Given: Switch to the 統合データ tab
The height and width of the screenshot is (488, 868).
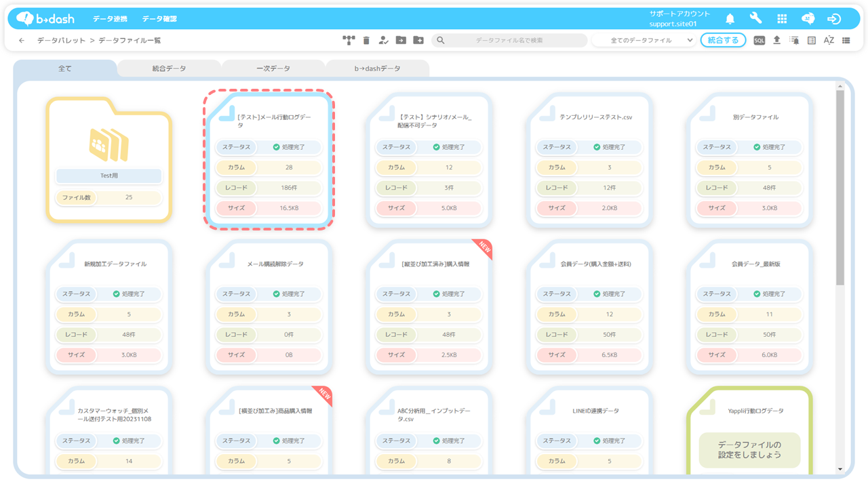Looking at the screenshot, I should (x=169, y=68).
